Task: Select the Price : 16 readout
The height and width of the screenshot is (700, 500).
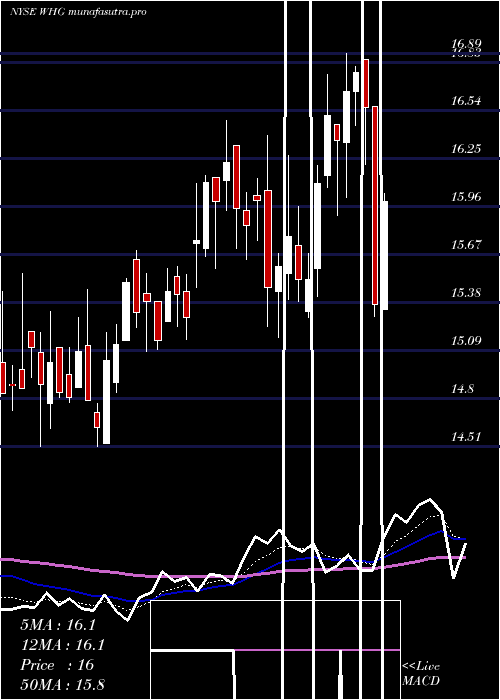Action: pos(57,665)
